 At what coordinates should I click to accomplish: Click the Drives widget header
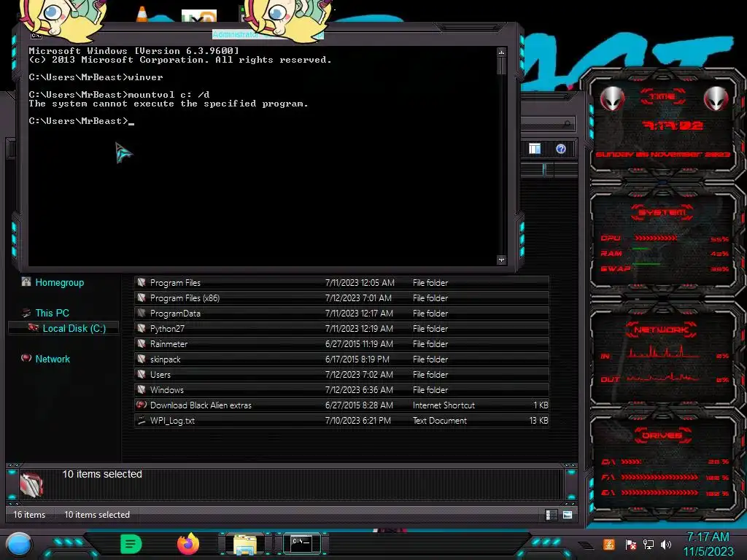point(662,435)
